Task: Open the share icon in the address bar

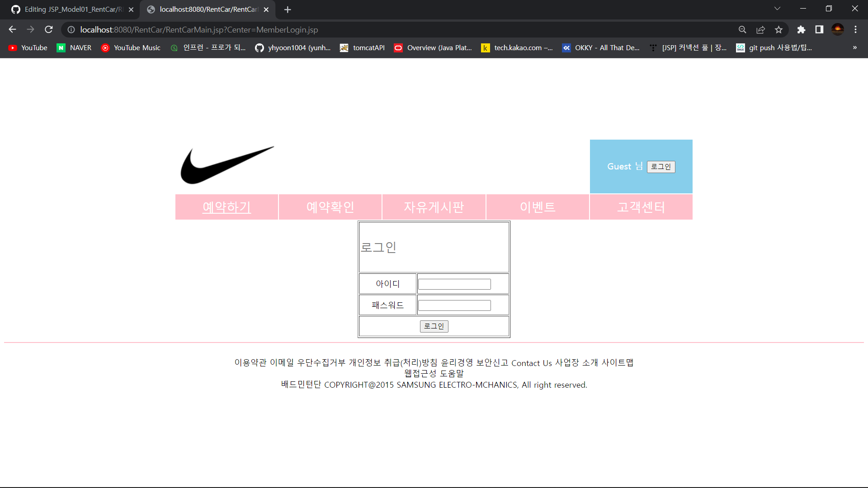Action: pyautogui.click(x=760, y=29)
